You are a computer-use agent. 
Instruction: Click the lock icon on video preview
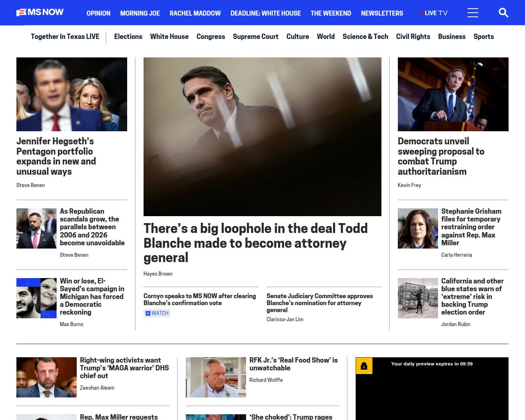click(x=364, y=366)
